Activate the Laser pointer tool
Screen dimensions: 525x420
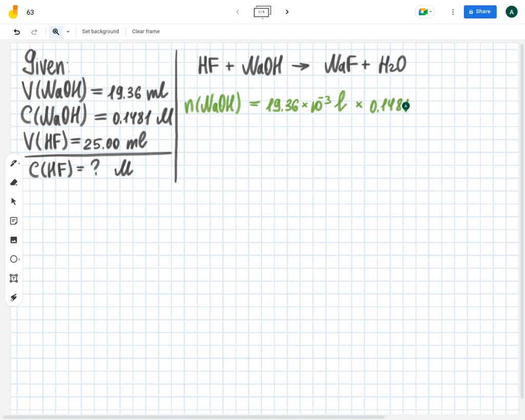(14, 298)
